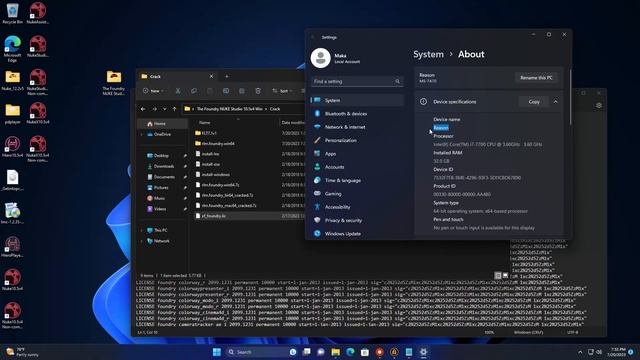This screenshot has width=640, height=360.
Task: Open Network & internet settings
Action: [x=357, y=127]
